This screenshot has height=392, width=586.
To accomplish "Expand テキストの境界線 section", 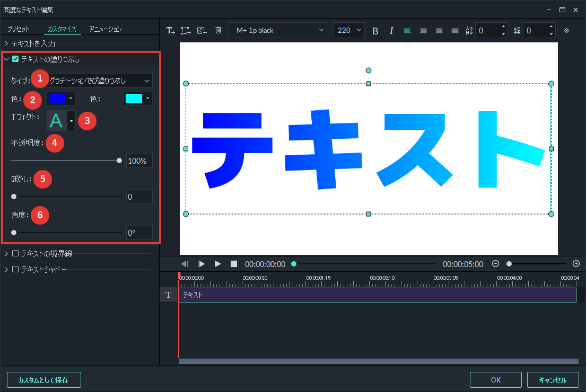I will pyautogui.click(x=6, y=254).
